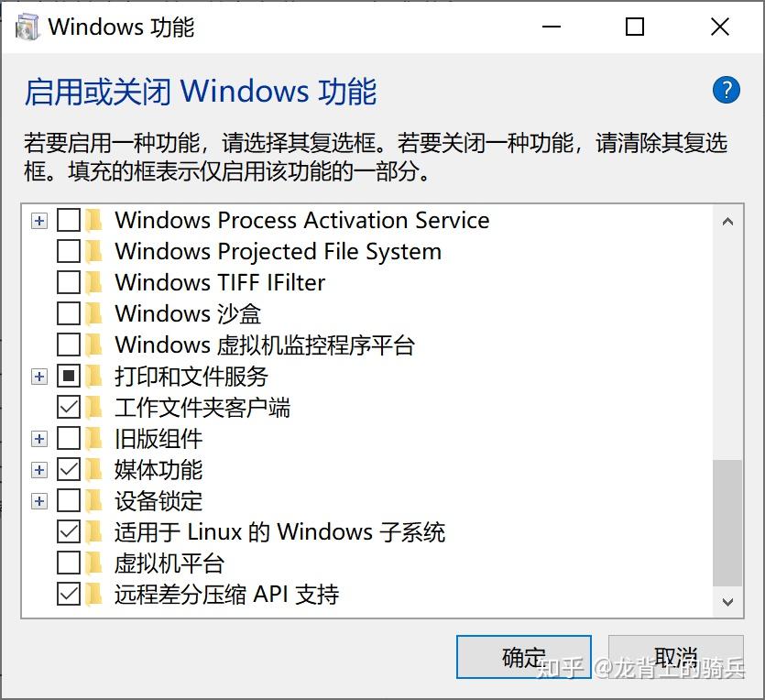The image size is (765, 700).
Task: Click the folder icon beside 虚拟机平台
Action: 95,563
